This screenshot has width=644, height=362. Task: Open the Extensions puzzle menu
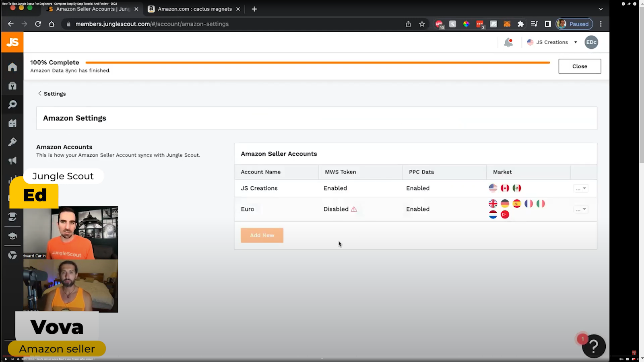tap(520, 24)
